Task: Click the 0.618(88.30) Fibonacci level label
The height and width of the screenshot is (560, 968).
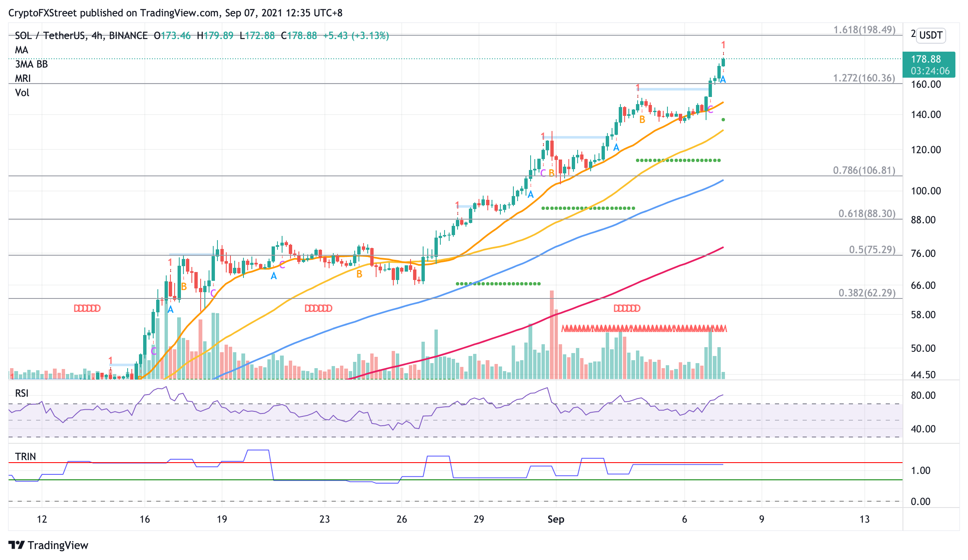Action: pos(867,214)
